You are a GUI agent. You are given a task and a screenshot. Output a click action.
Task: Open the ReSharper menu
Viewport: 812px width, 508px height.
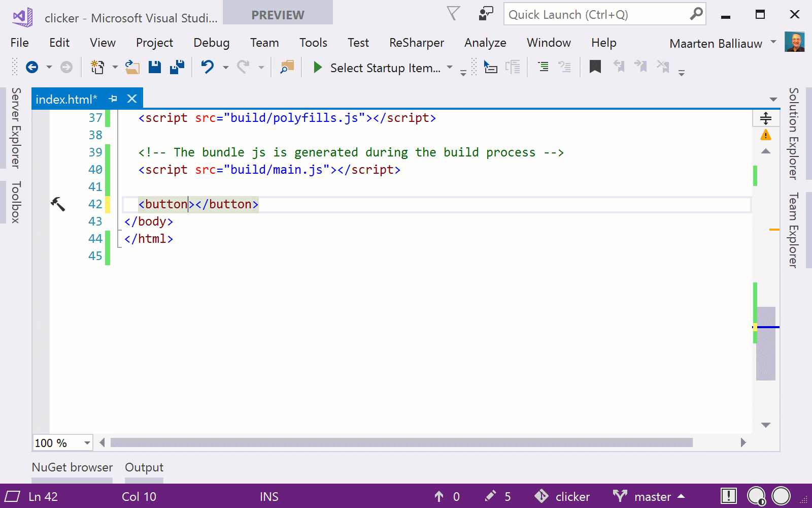click(x=416, y=43)
